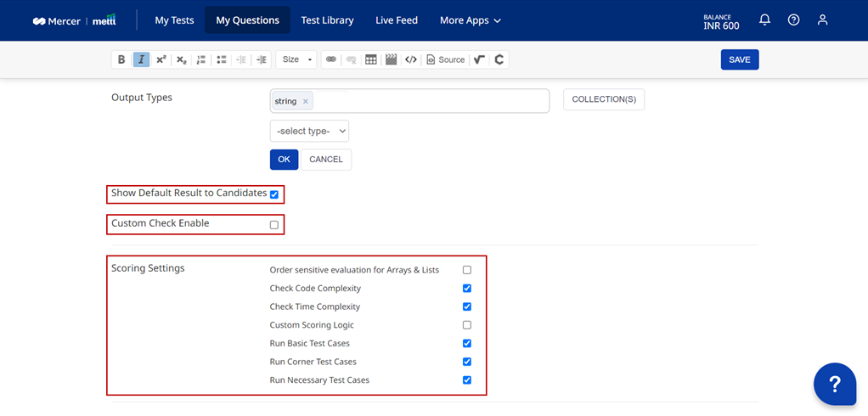Click the SAVE button

pyautogui.click(x=740, y=59)
